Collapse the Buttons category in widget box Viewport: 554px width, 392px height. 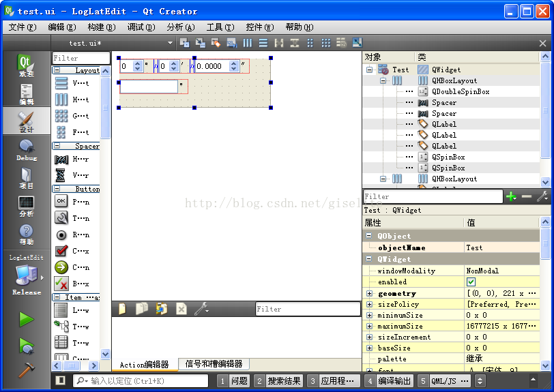click(x=57, y=189)
